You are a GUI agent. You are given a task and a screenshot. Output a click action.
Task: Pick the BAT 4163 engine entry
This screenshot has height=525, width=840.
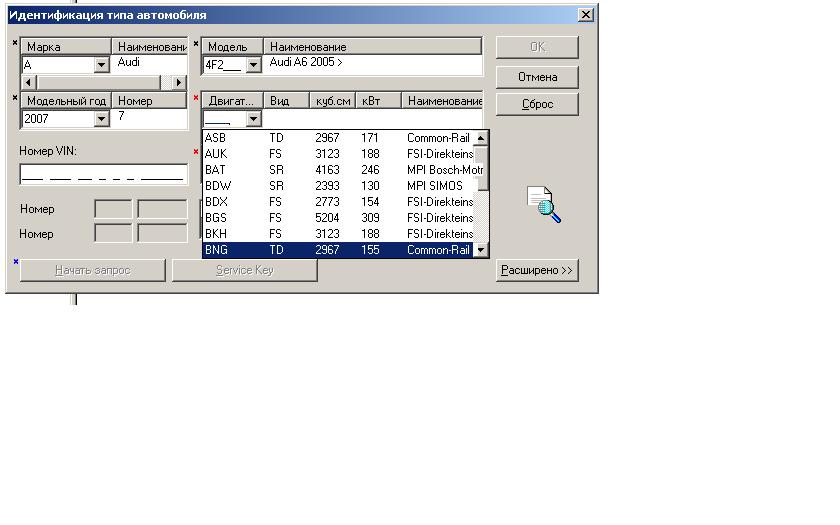click(338, 170)
